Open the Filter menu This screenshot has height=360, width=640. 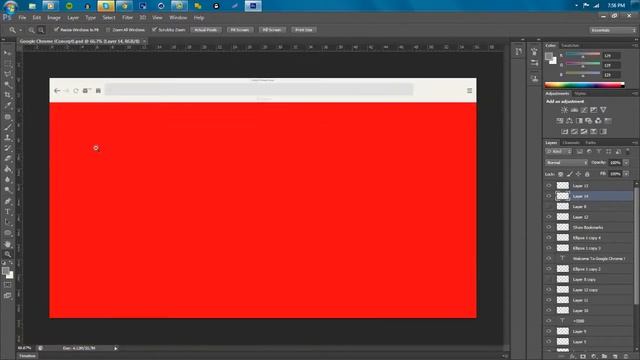click(127, 18)
